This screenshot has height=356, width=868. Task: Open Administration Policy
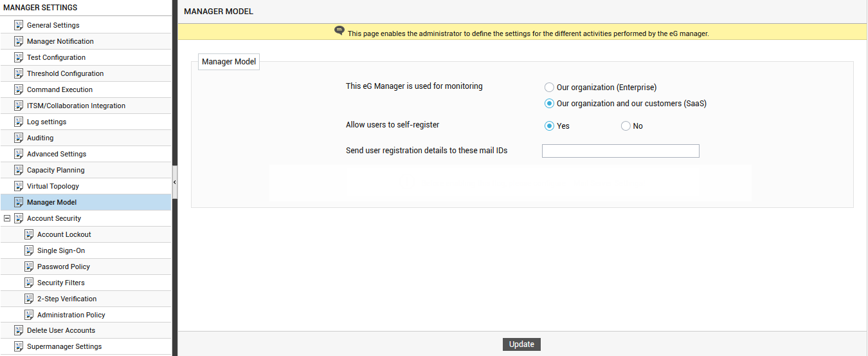click(x=71, y=315)
